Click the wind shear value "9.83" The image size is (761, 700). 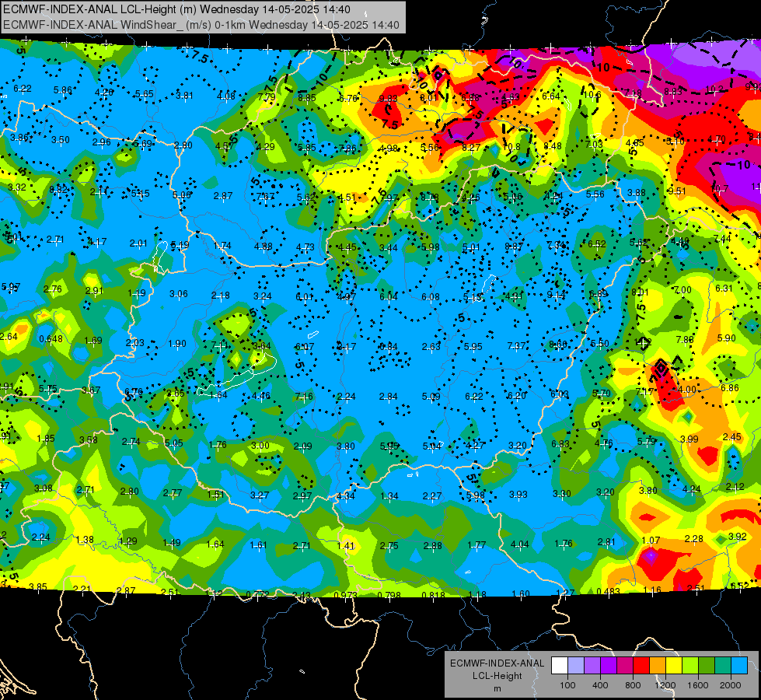coord(388,99)
